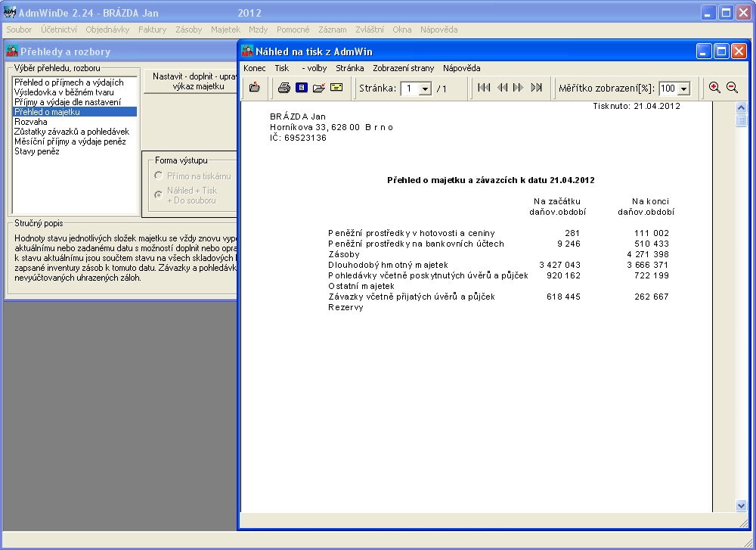This screenshot has height=550, width=756.
Task: Click the open folder export icon
Action: point(319,87)
